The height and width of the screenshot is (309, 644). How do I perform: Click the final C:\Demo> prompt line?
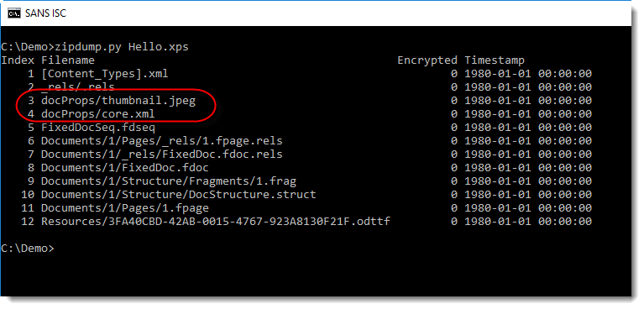tap(27, 249)
